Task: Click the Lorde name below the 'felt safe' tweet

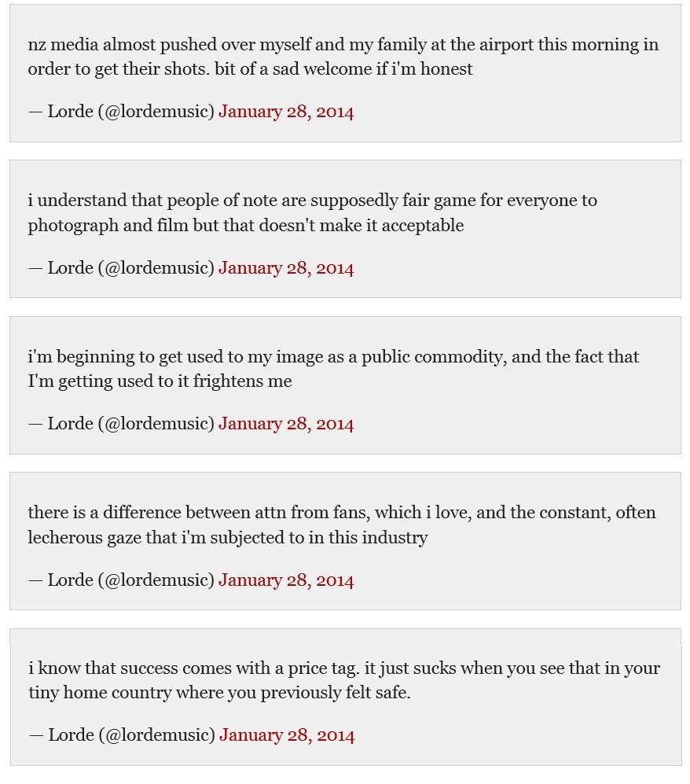Action: pos(71,735)
